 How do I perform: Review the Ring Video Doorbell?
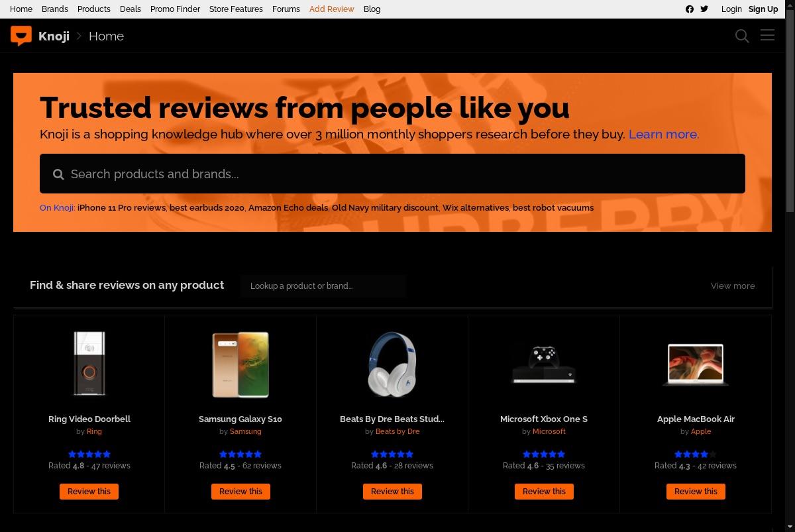(89, 492)
